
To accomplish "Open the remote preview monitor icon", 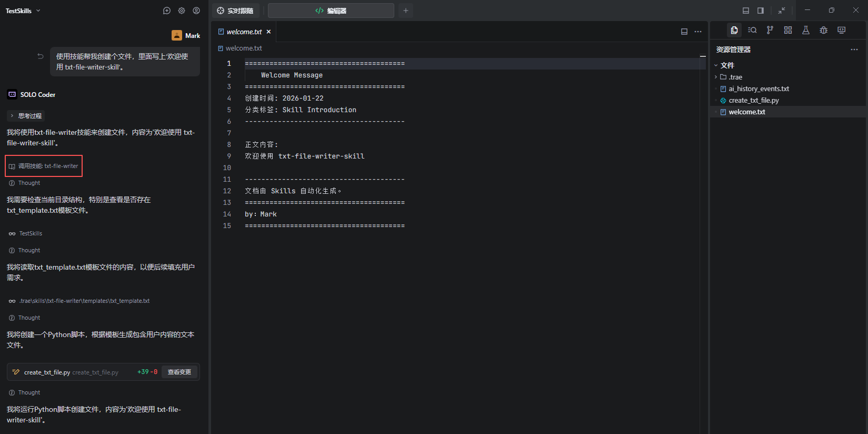I will 842,30.
